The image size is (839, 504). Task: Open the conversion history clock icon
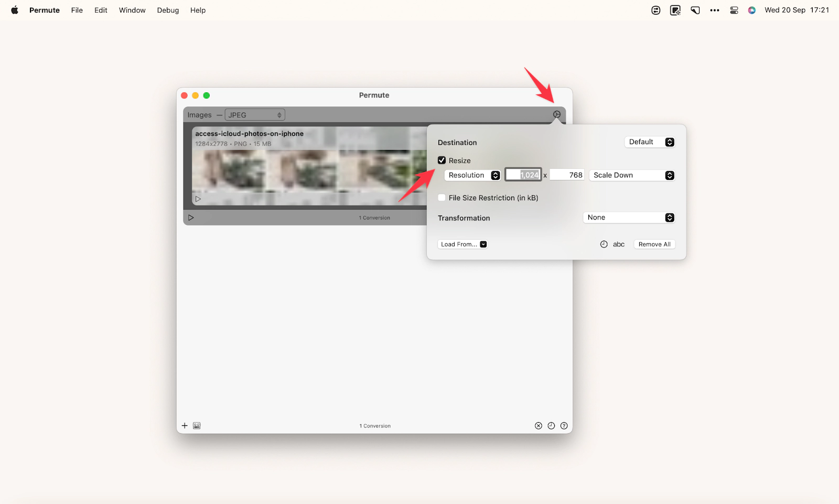[x=551, y=426]
